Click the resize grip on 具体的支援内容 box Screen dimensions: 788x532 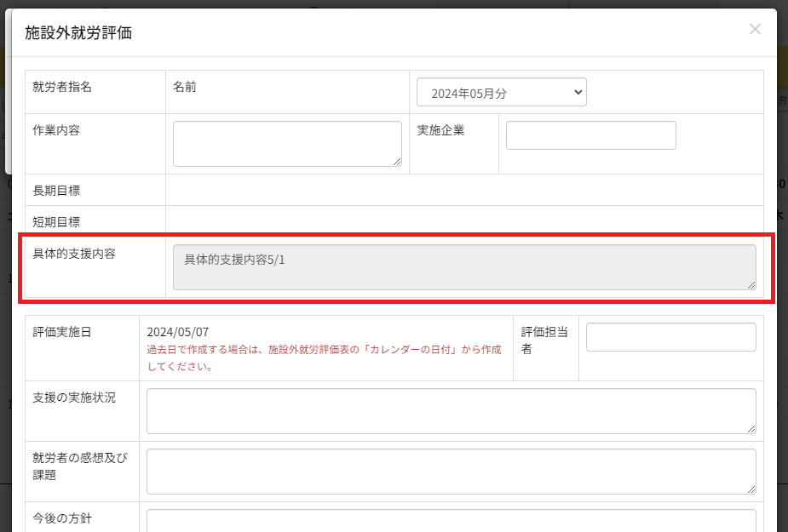pyautogui.click(x=751, y=285)
